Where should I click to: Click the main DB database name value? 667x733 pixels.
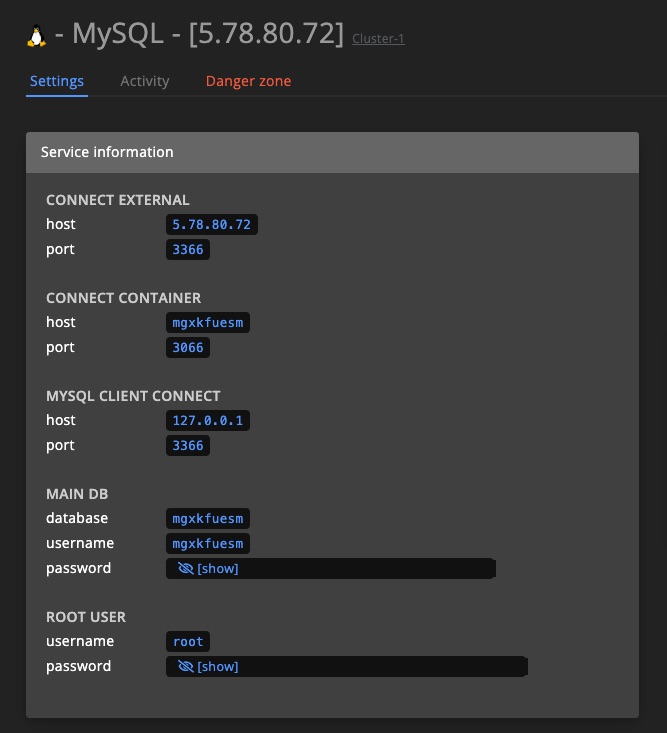[208, 518]
